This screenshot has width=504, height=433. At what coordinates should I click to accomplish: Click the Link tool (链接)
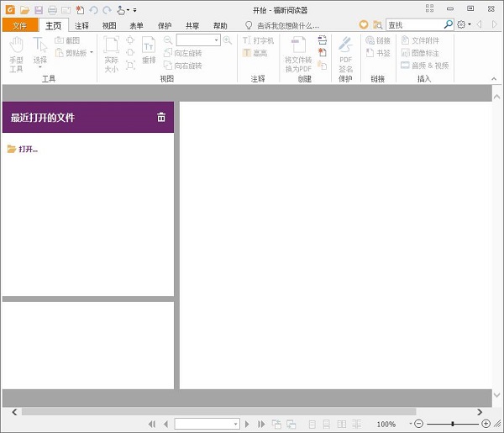(378, 40)
